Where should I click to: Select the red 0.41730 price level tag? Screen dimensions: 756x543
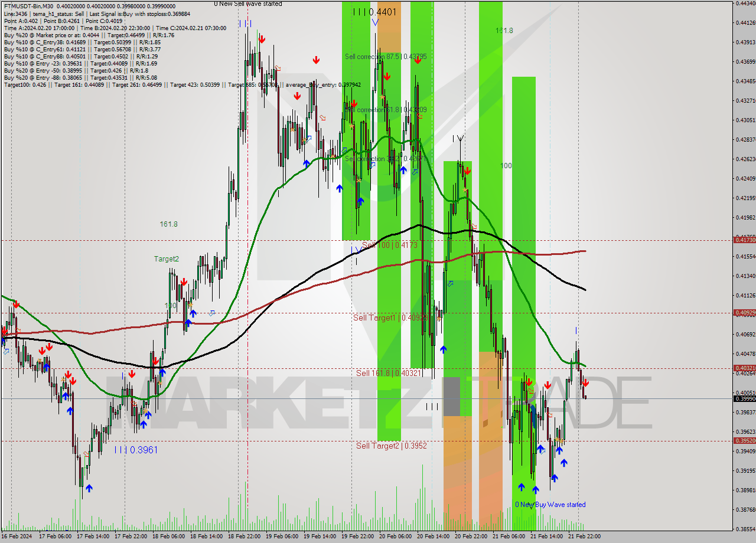pos(744,240)
